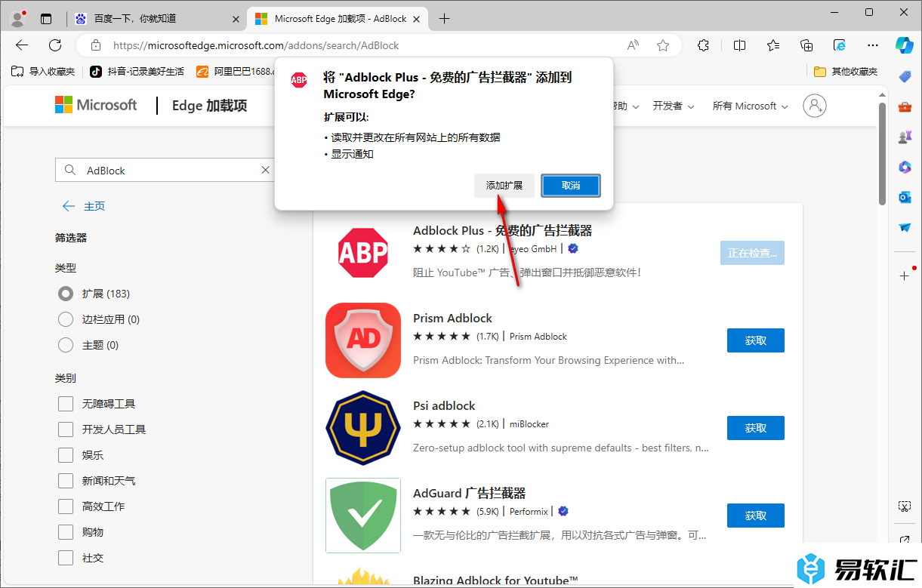Image resolution: width=922 pixels, height=588 pixels.
Task: Open the tab actions menu icon
Action: pos(47,19)
